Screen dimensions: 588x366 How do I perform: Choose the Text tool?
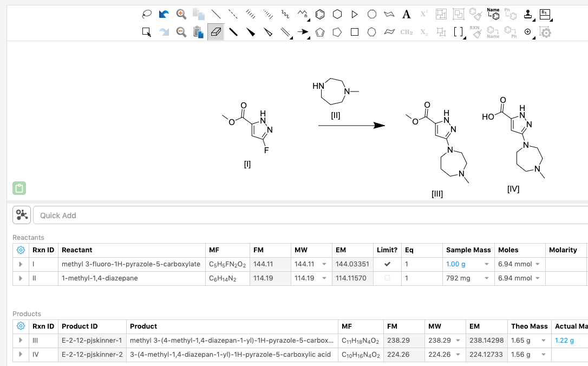tap(407, 15)
